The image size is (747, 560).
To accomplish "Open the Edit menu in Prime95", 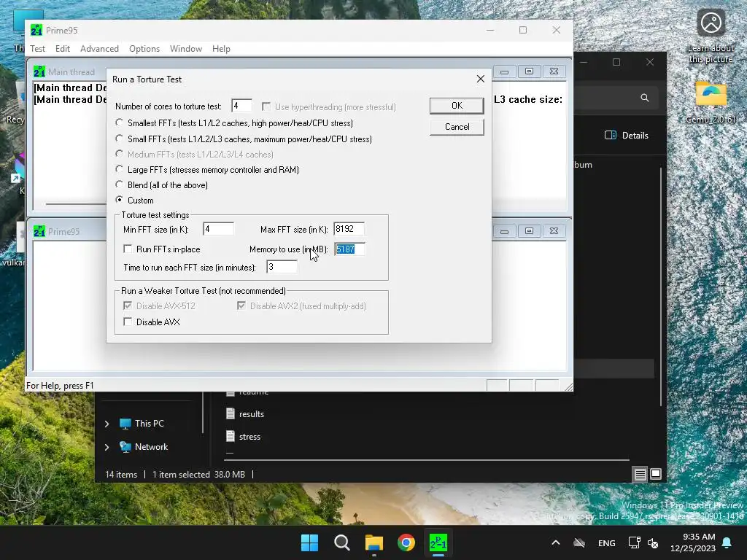I will (x=63, y=49).
